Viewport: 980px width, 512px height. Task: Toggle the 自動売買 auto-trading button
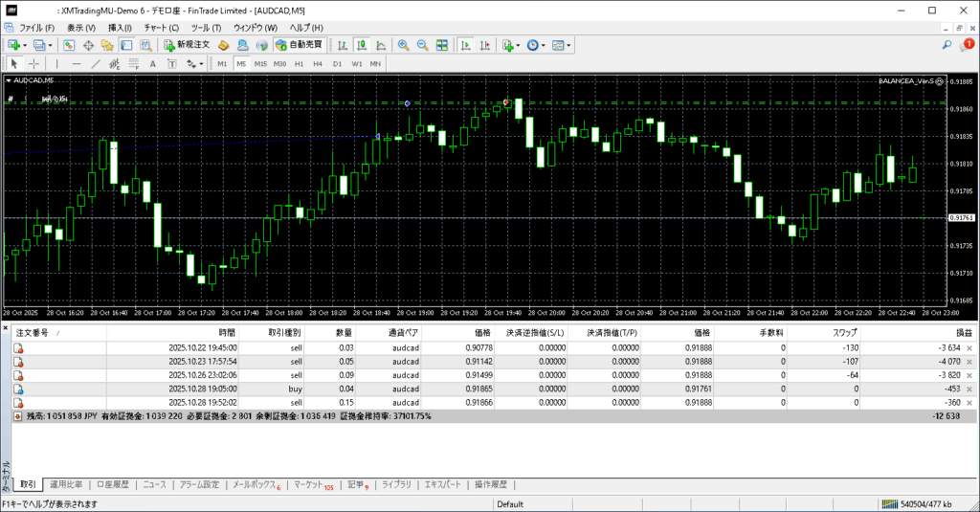[x=299, y=45]
